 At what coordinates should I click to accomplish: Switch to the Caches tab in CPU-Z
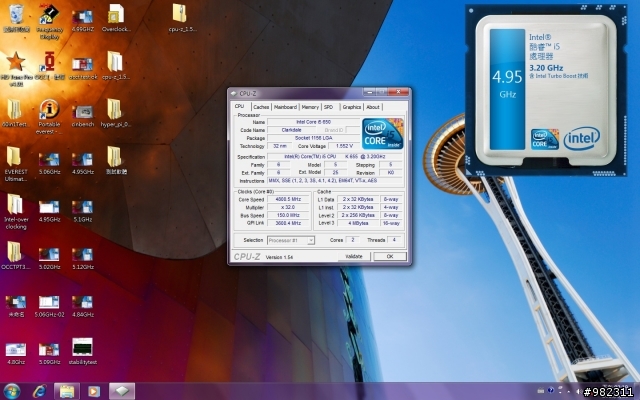pyautogui.click(x=260, y=107)
